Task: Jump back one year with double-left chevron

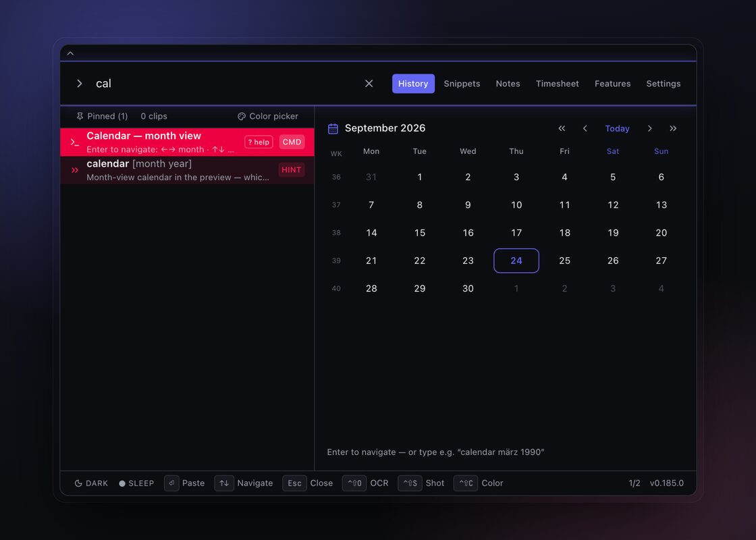Action: [562, 128]
